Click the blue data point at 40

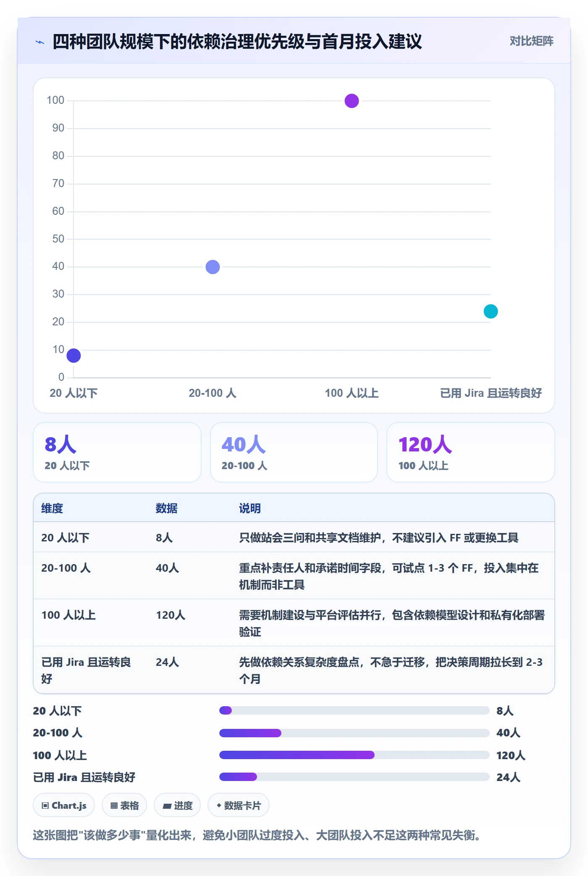point(213,267)
